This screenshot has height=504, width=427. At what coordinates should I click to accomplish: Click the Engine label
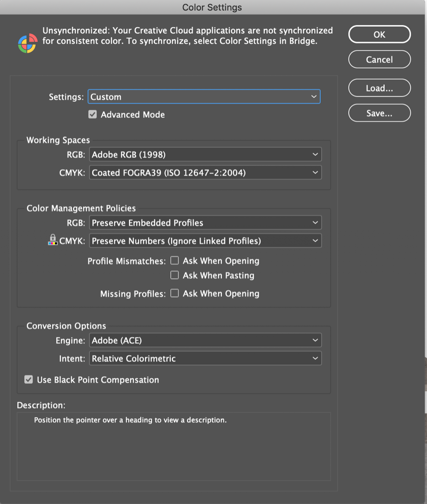(70, 341)
